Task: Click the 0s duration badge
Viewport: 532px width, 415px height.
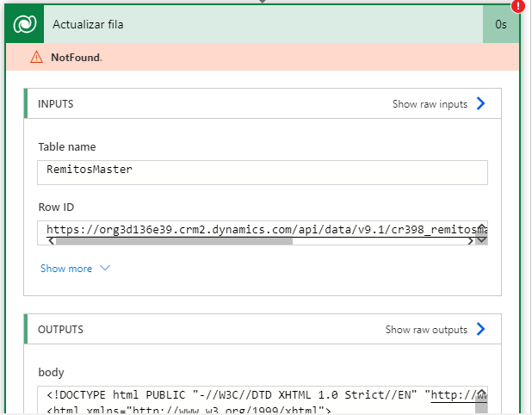Action: [501, 24]
